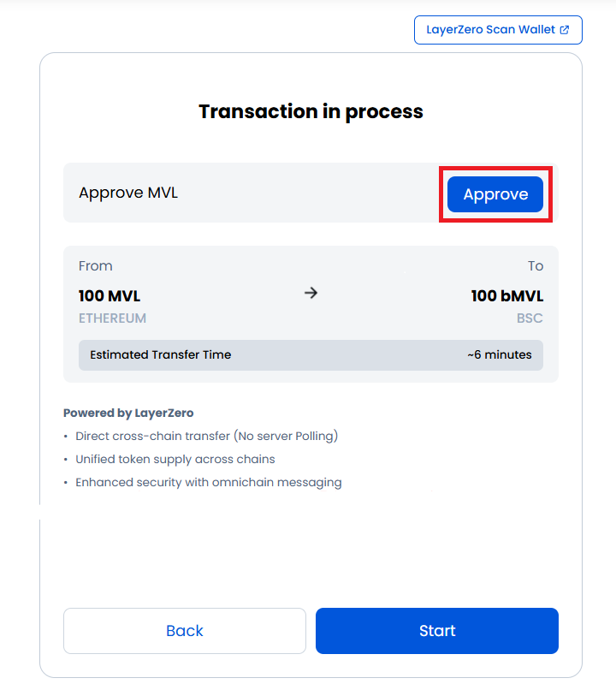
Task: Click the "Enhanced security with omnichain messaging" bullet
Action: pyautogui.click(x=208, y=482)
